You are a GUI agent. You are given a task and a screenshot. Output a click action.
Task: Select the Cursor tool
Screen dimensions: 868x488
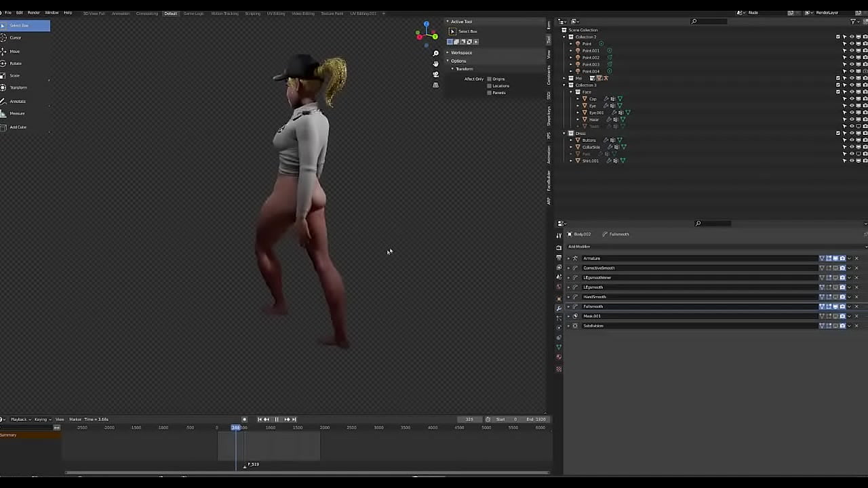point(16,37)
